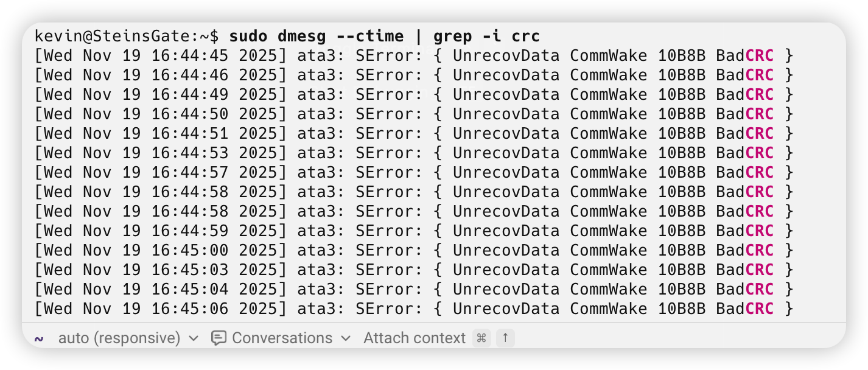This screenshot has height=370, width=868.
Task: Select the log entry at 16:44:46
Action: 414,75
